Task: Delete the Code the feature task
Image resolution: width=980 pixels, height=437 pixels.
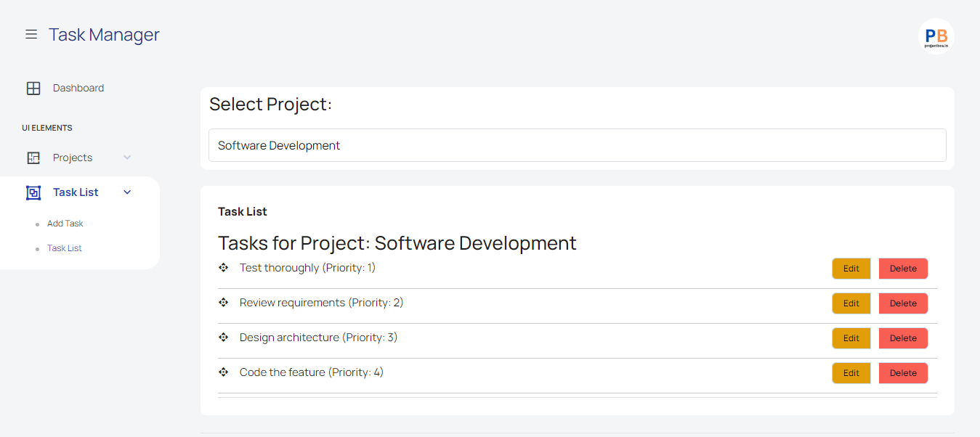Action: tap(903, 373)
